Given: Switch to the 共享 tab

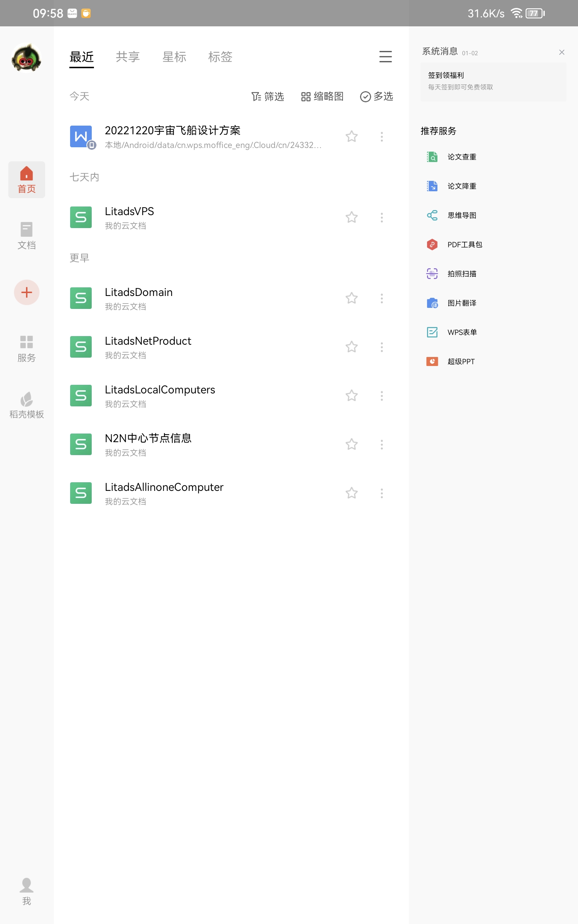Looking at the screenshot, I should coord(128,57).
